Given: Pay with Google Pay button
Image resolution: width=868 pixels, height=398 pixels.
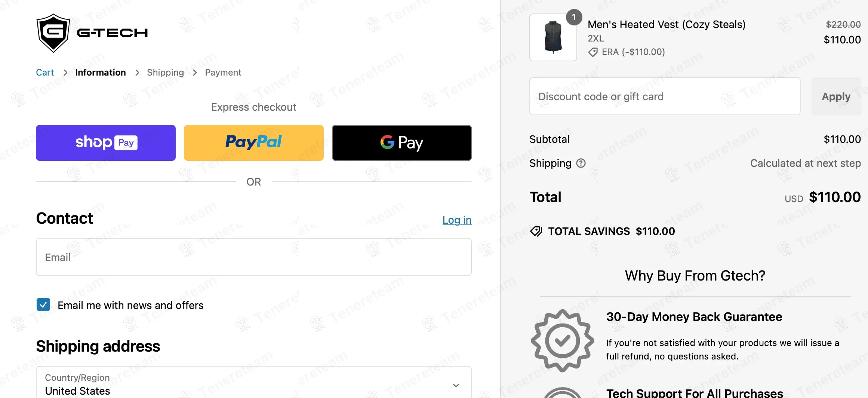Looking at the screenshot, I should click(401, 143).
